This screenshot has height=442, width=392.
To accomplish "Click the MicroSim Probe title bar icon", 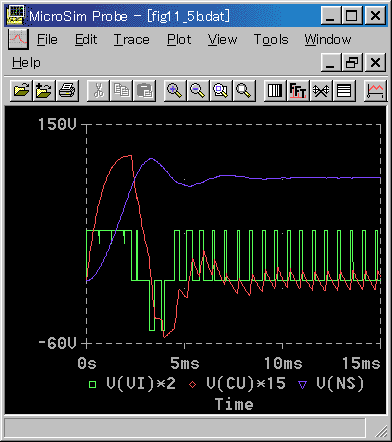I will coord(15,15).
